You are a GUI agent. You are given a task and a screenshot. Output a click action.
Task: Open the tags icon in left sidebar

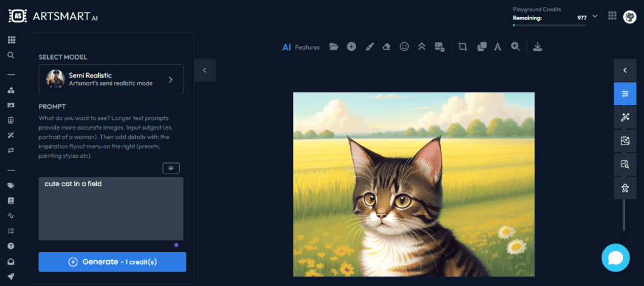click(x=11, y=185)
